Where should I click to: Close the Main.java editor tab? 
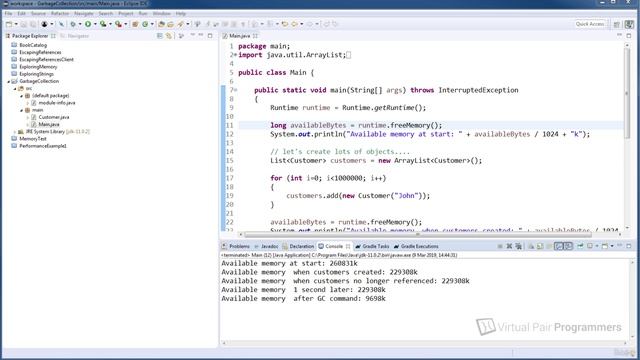pyautogui.click(x=256, y=36)
